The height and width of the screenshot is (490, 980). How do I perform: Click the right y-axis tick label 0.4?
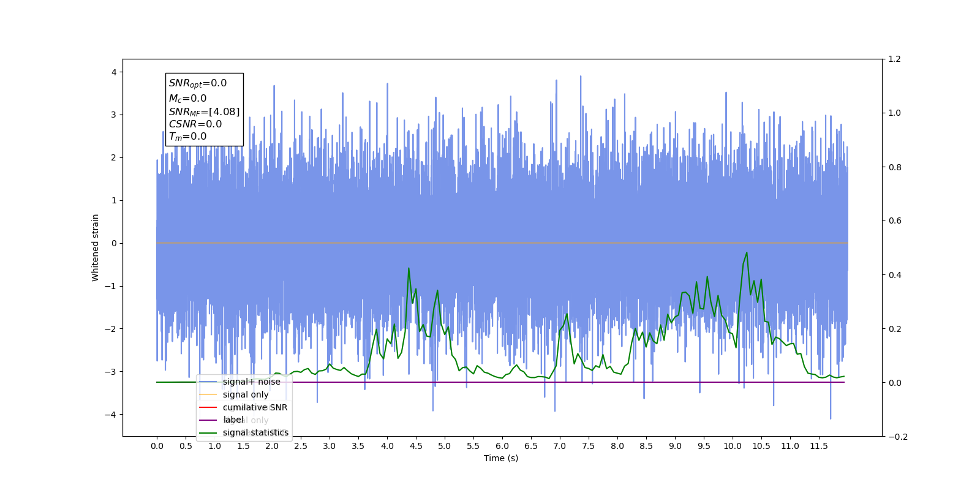(x=895, y=275)
